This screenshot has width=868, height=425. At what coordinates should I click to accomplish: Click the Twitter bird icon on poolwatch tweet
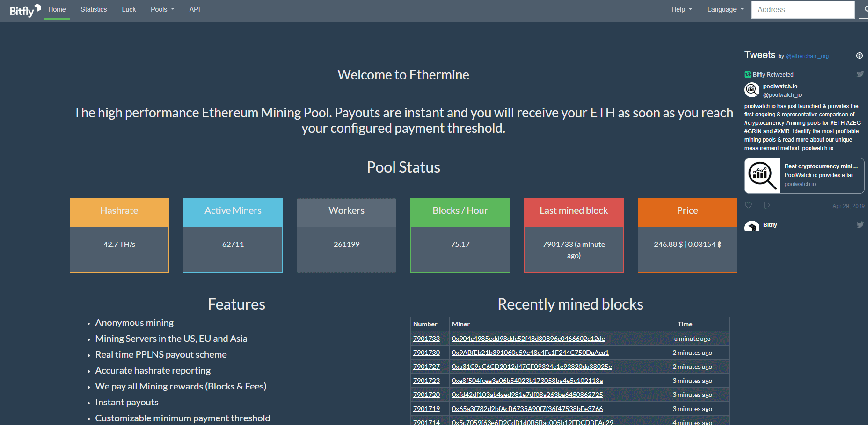point(860,74)
